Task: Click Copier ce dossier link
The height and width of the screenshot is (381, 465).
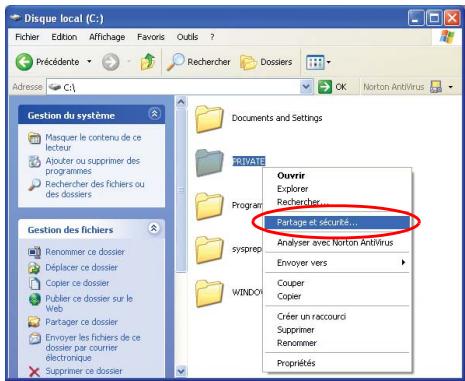Action: point(77,283)
